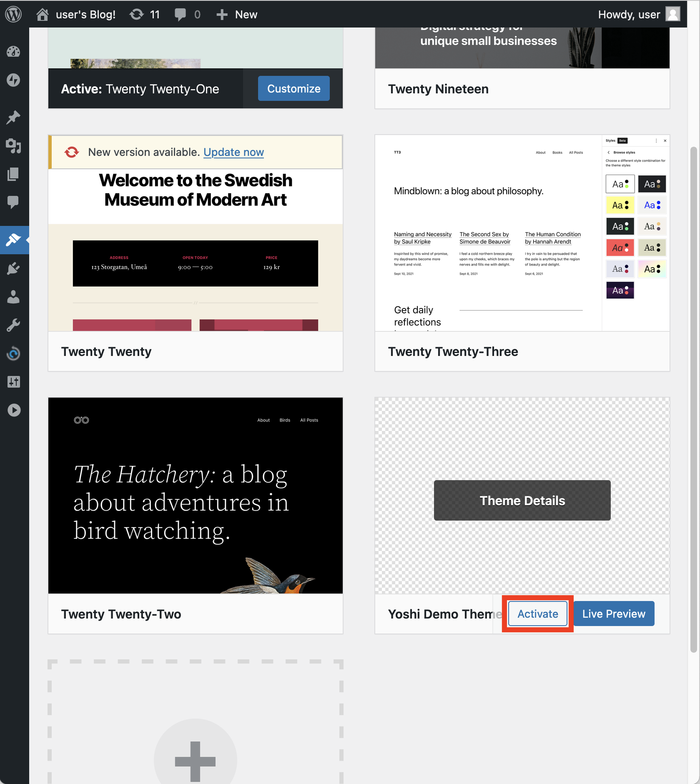
Task: Open the Plugins sidebar icon
Action: (x=13, y=268)
